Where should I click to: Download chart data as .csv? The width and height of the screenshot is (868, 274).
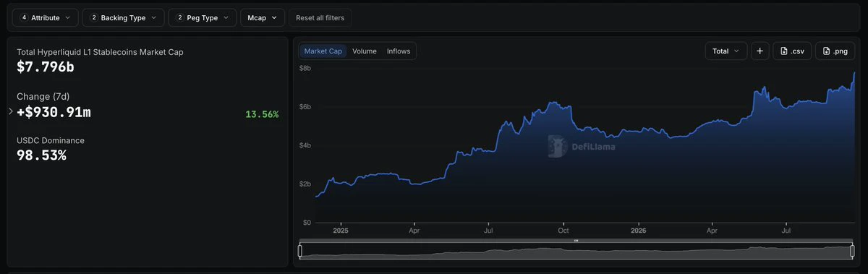pos(792,51)
